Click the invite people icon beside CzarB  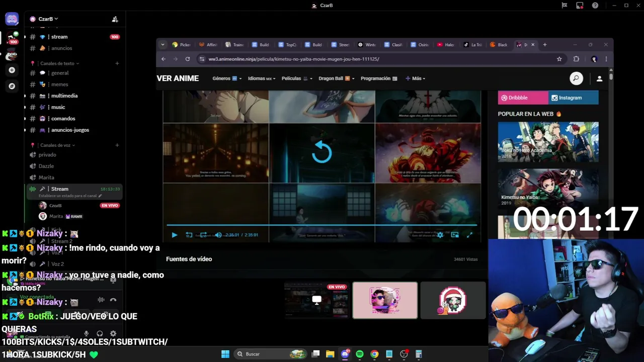point(115,19)
